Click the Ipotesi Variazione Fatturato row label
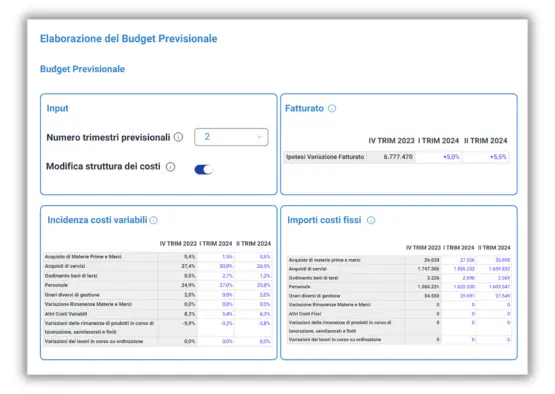 pyautogui.click(x=325, y=157)
